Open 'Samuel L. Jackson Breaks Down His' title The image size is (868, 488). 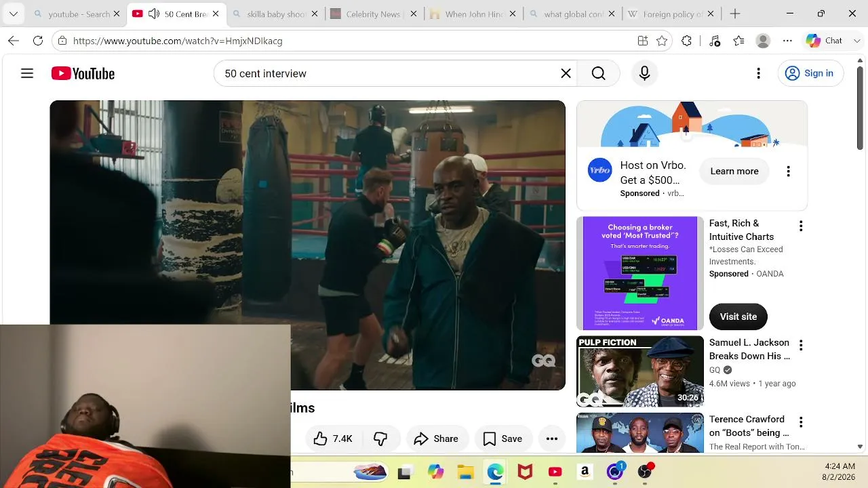(x=749, y=349)
